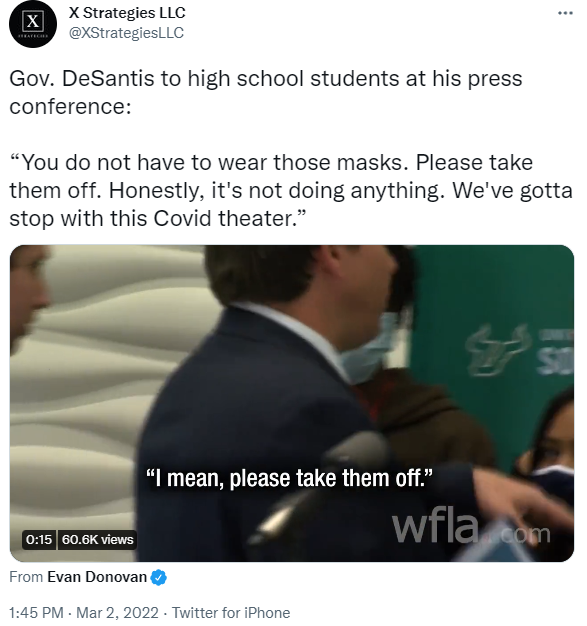Visit the @XStrategiesLLC handle link

pos(126,33)
